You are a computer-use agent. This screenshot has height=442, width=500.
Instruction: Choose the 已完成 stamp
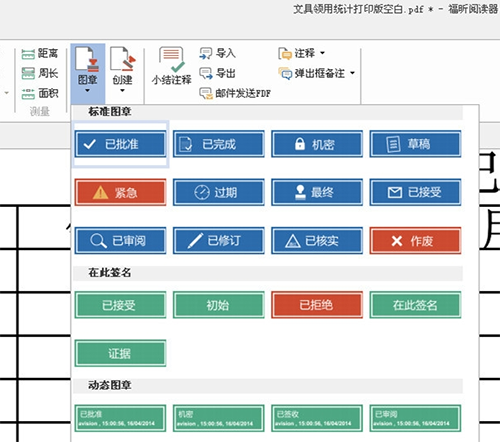(219, 144)
